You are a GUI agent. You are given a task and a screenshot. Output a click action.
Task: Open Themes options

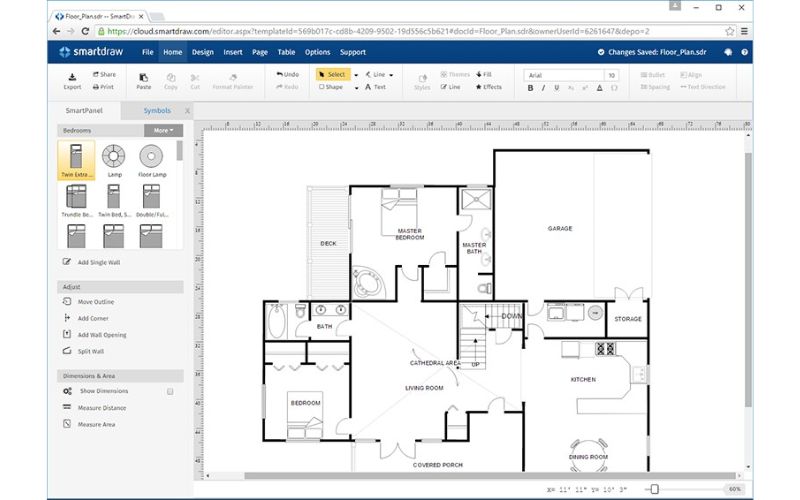(455, 74)
